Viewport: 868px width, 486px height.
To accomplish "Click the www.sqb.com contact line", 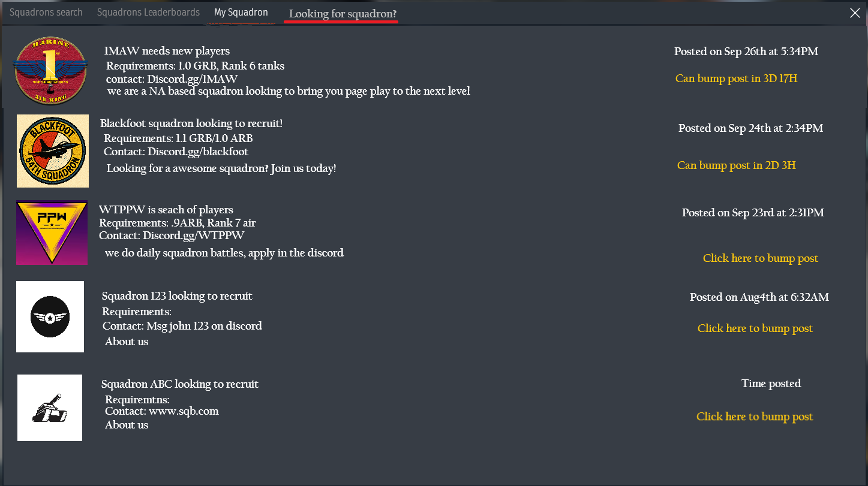I will [x=161, y=411].
